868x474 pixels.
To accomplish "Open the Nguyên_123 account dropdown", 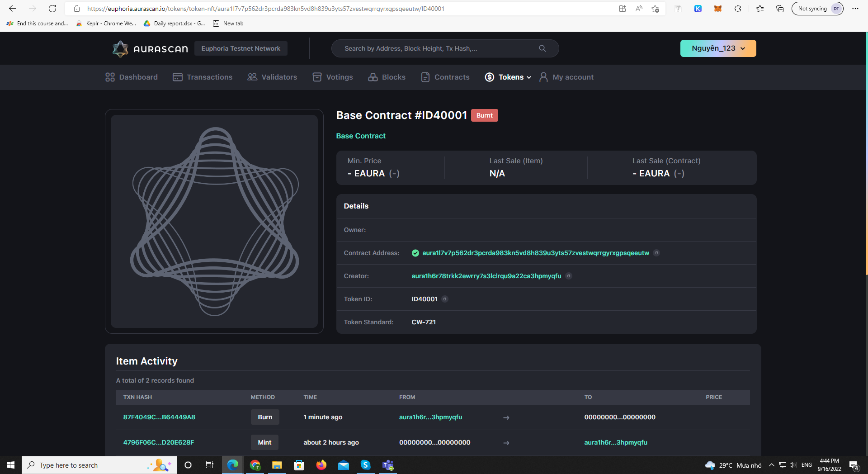I will pyautogui.click(x=718, y=48).
